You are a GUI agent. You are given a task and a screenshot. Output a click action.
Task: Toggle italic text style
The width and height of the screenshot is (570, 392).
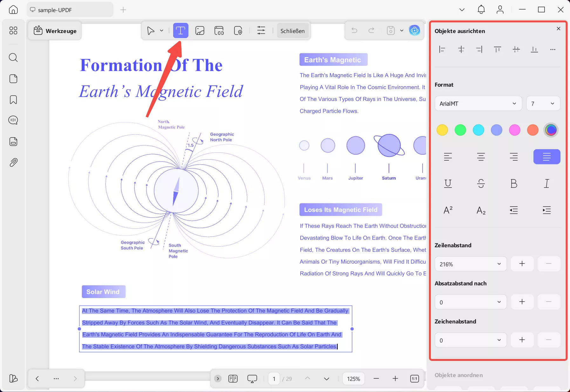click(x=546, y=183)
